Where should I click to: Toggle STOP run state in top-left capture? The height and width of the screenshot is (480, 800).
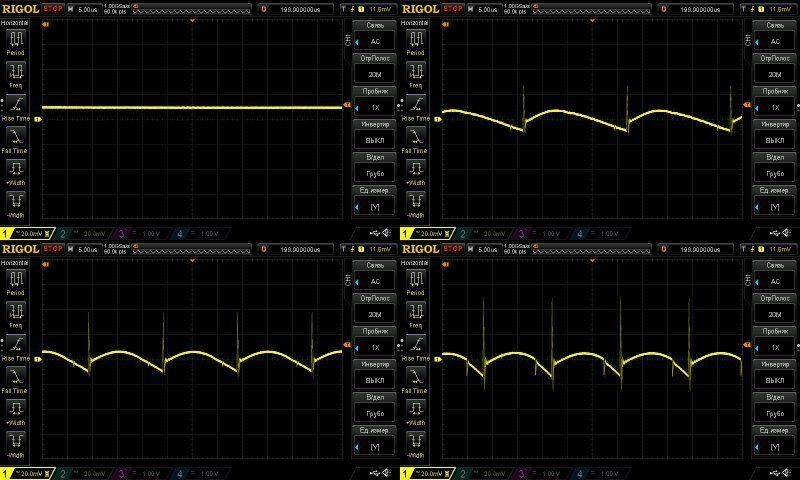53,9
